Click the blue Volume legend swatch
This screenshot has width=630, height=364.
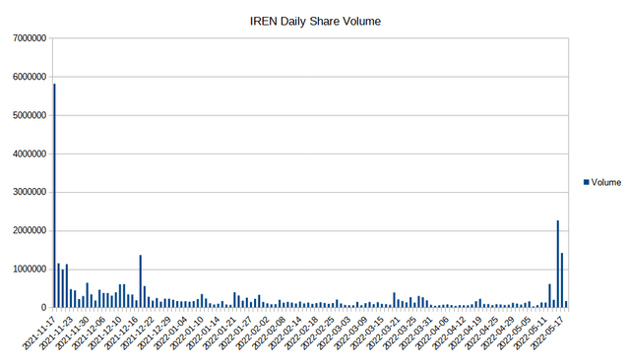(x=587, y=182)
